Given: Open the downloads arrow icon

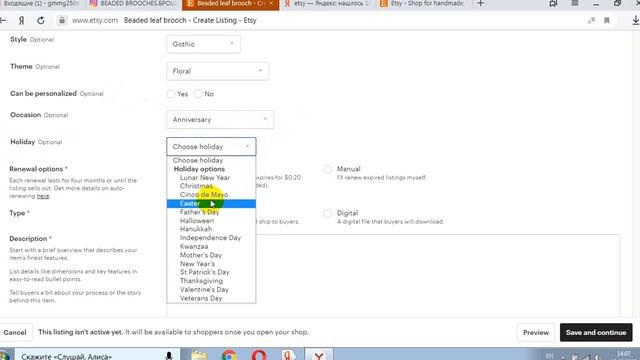Looking at the screenshot, I should point(635,20).
